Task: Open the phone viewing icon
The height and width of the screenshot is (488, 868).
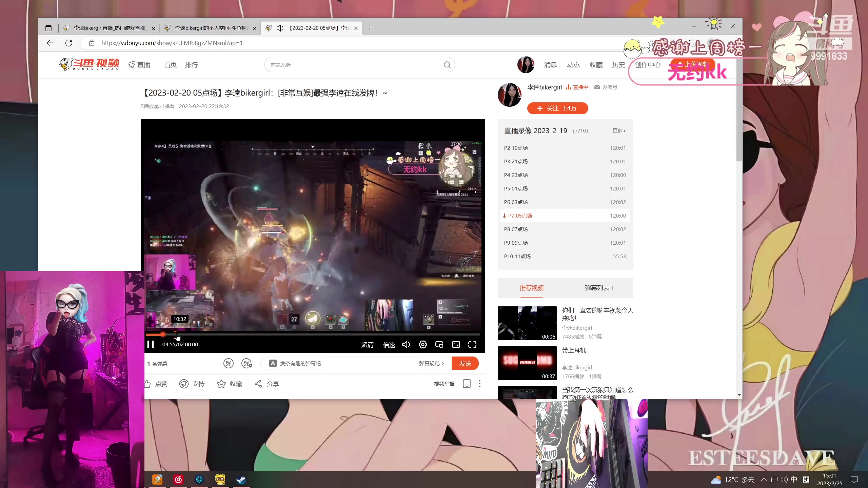Action: point(467,384)
